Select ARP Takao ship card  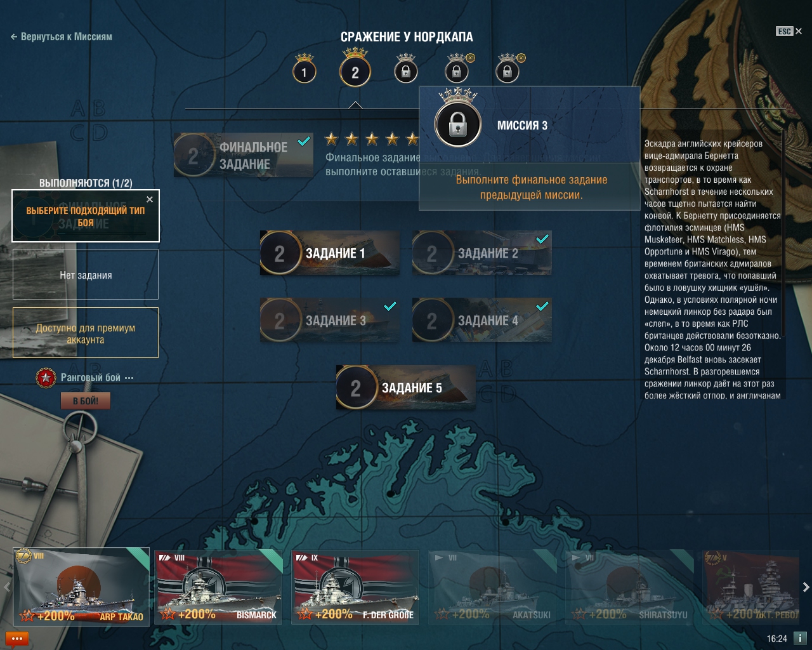click(81, 587)
